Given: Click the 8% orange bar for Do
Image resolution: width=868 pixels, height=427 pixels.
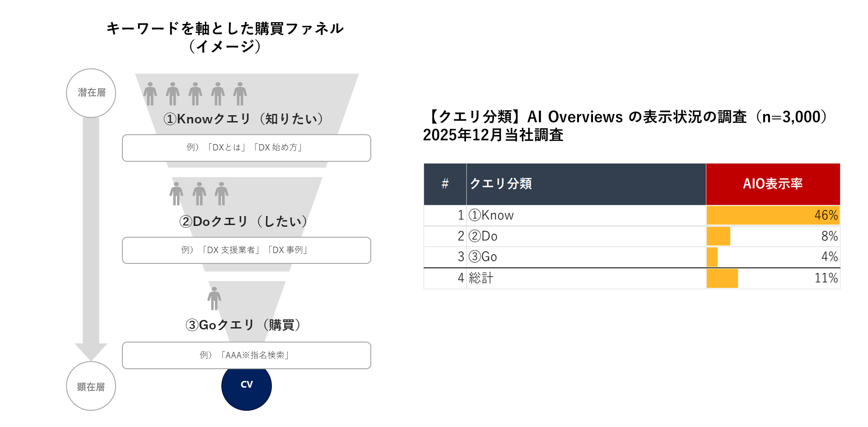Looking at the screenshot, I should [719, 236].
